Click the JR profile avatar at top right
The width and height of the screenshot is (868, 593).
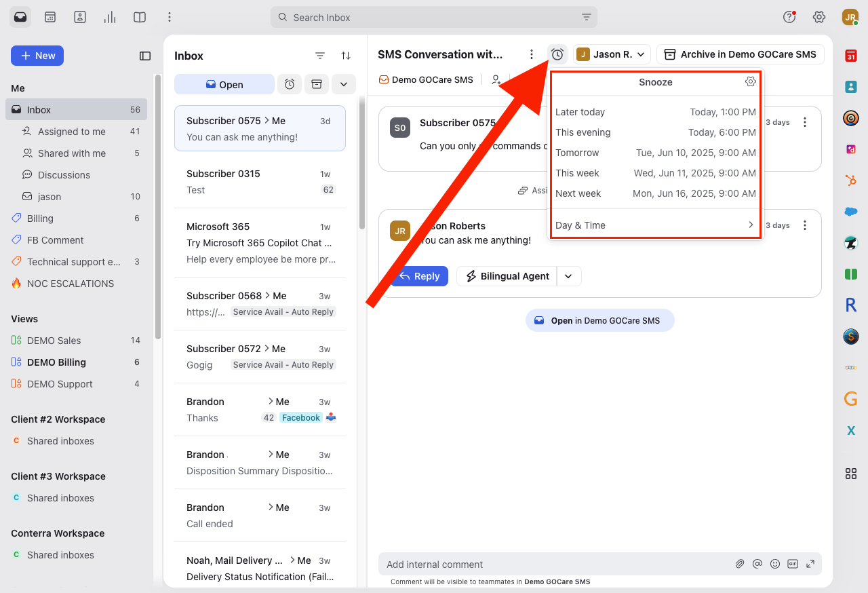click(x=850, y=17)
